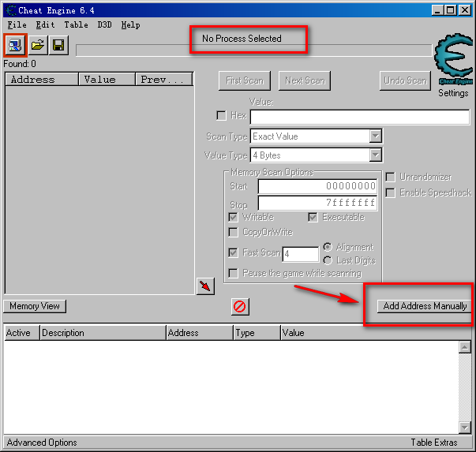
Task: Open the Table menu
Action: coord(77,25)
